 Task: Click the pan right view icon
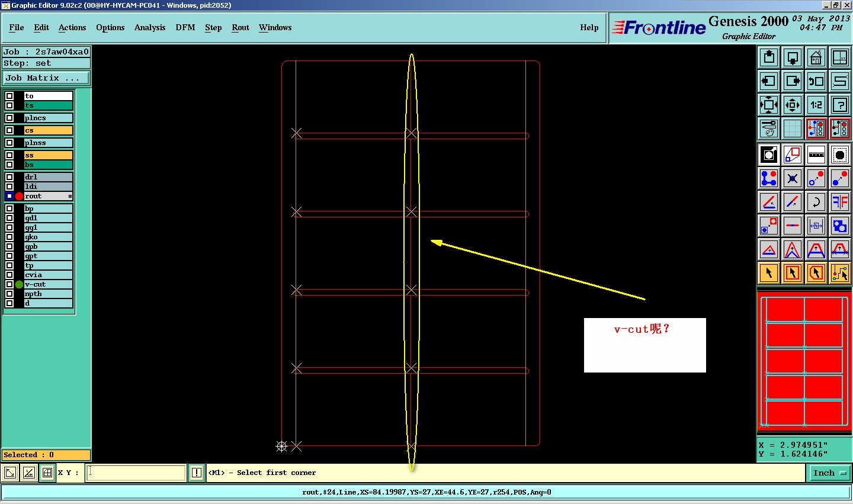pos(793,81)
